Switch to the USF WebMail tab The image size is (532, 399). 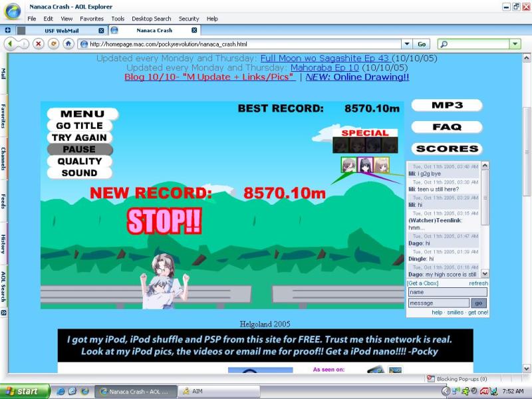coord(61,31)
